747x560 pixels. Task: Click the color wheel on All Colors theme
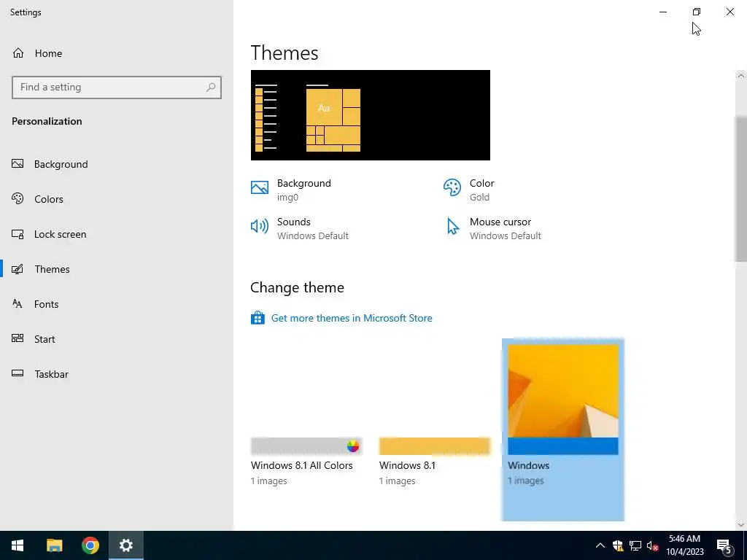(x=353, y=446)
